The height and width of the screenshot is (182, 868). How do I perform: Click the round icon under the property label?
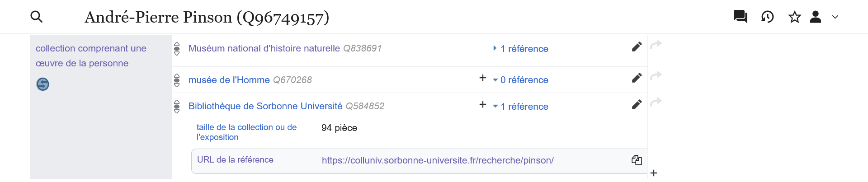click(x=42, y=84)
